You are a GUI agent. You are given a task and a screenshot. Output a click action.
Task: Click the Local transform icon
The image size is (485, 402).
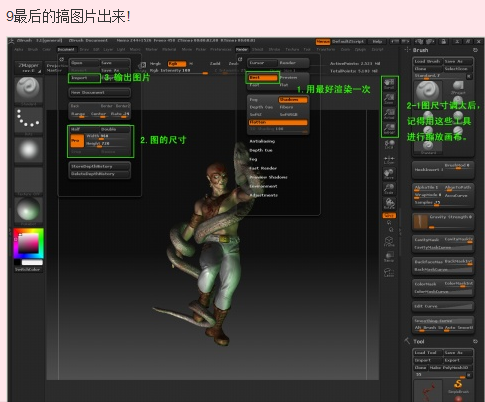389,145
